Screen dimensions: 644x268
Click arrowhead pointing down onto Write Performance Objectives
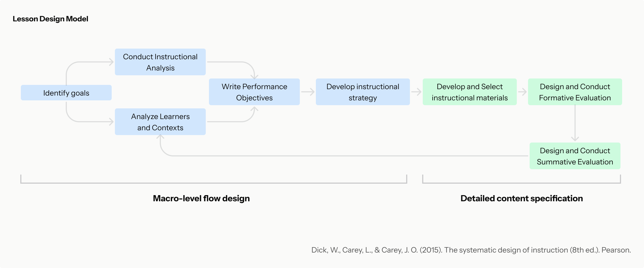click(x=254, y=76)
